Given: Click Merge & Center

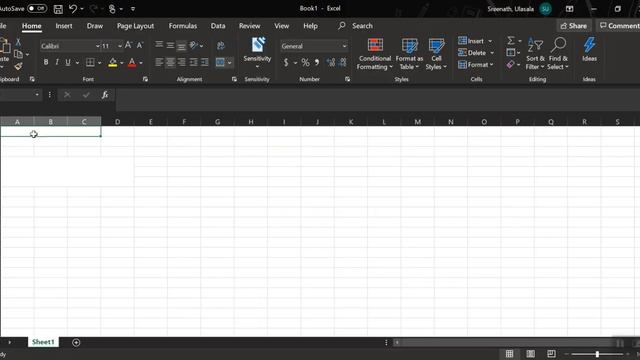Looking at the screenshot, I should 220,62.
